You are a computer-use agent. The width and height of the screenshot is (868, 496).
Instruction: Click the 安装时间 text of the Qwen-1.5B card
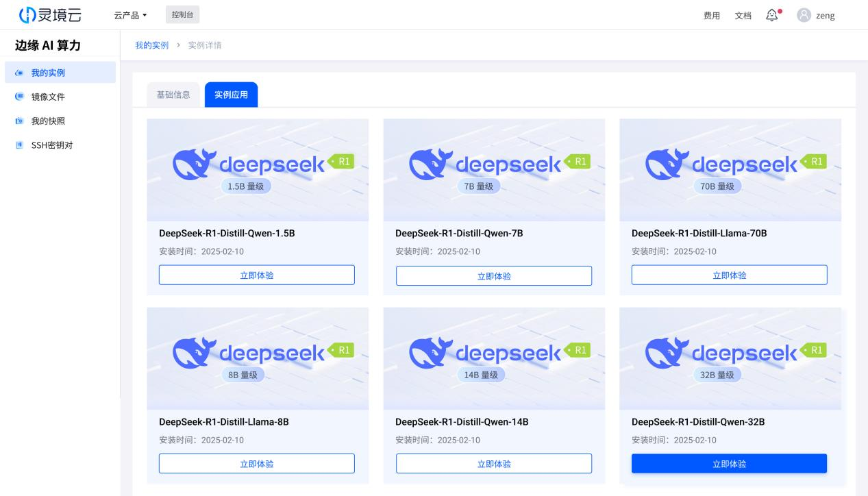point(201,251)
